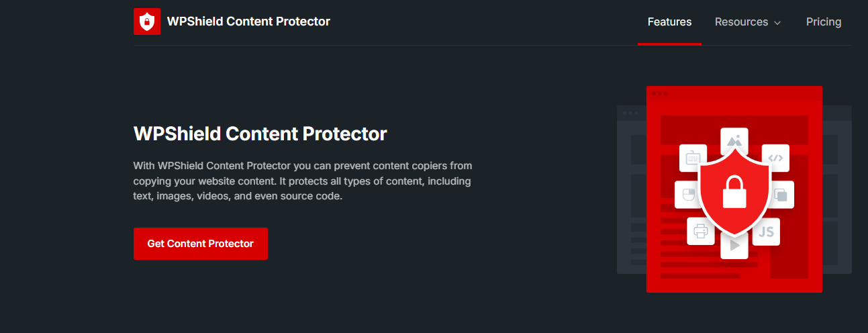Click the JS icon tile

(766, 232)
